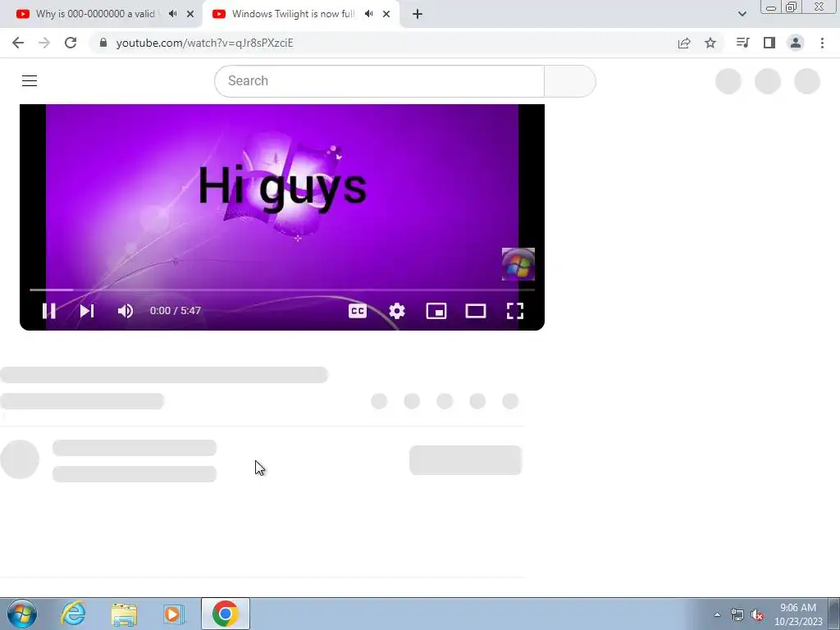840x630 pixels.
Task: Open the Chrome three-dot menu
Action: pos(822,43)
